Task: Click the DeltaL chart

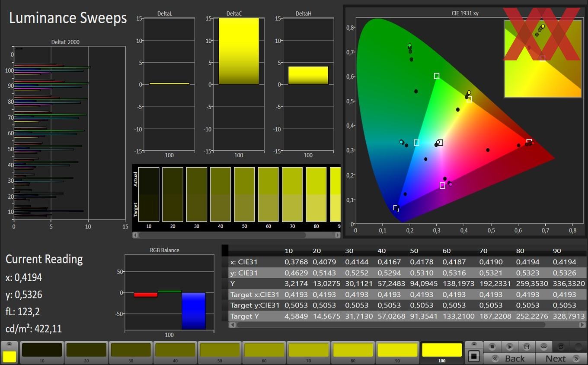Action: point(169,85)
